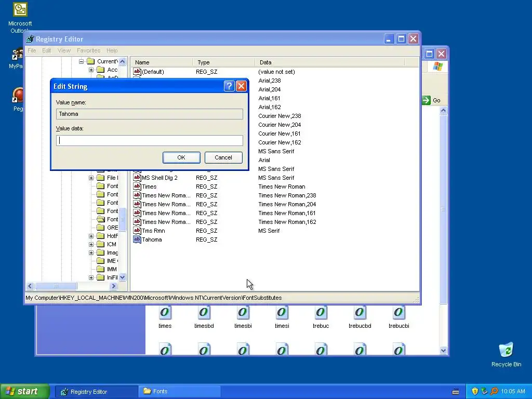Viewport: 532px width, 399px height.
Task: Click the security shield tray icon
Action: [x=475, y=391]
